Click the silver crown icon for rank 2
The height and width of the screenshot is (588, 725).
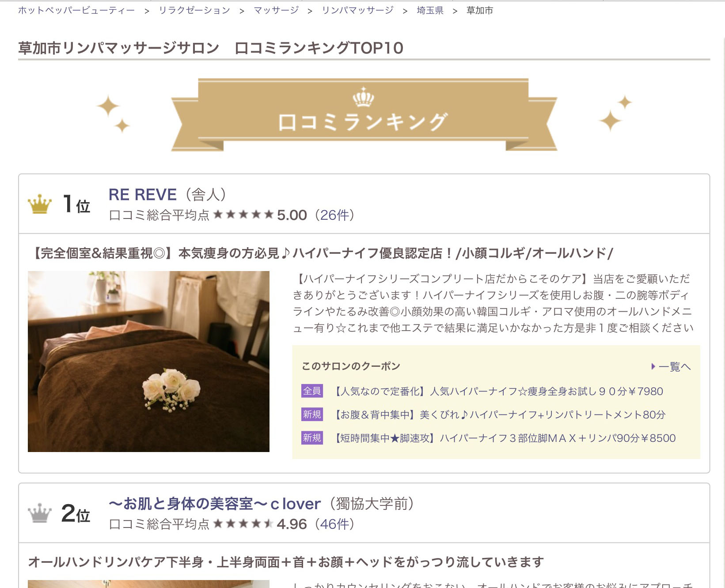[x=40, y=513]
